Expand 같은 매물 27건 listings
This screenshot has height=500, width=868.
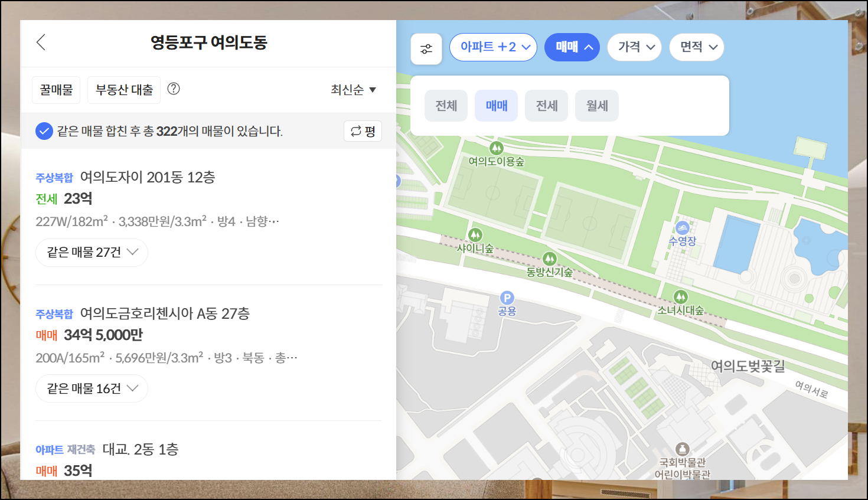pyautogui.click(x=92, y=253)
